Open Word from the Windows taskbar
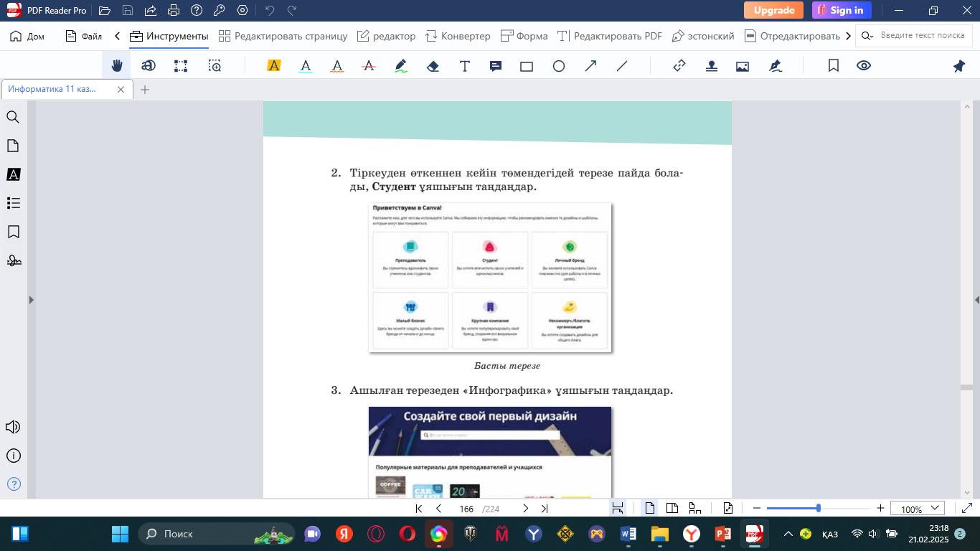This screenshot has height=551, width=980. [628, 534]
